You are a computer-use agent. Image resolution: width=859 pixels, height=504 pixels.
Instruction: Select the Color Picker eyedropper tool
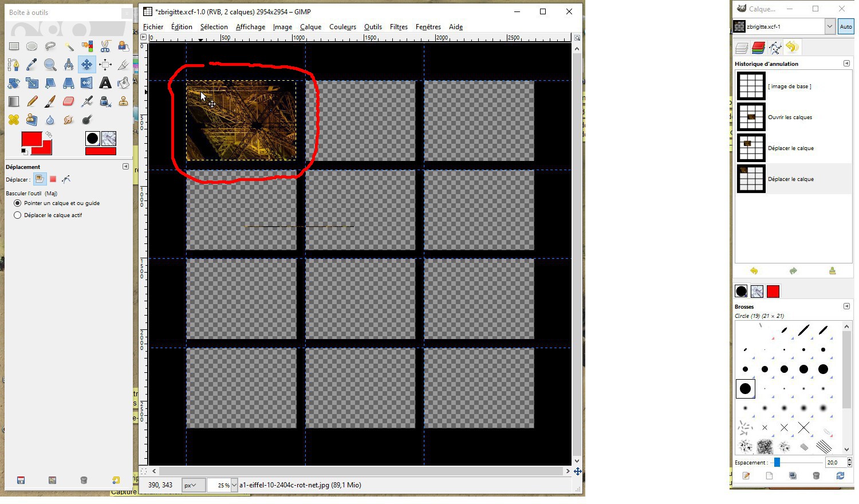click(x=32, y=65)
